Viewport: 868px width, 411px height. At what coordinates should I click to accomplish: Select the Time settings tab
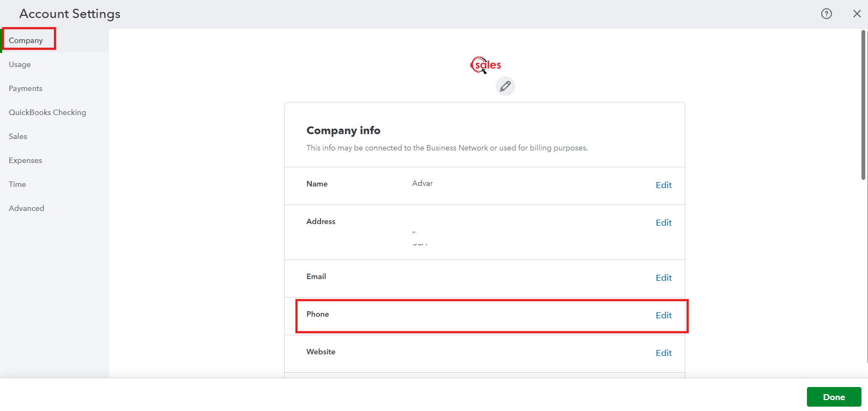pyautogui.click(x=17, y=184)
